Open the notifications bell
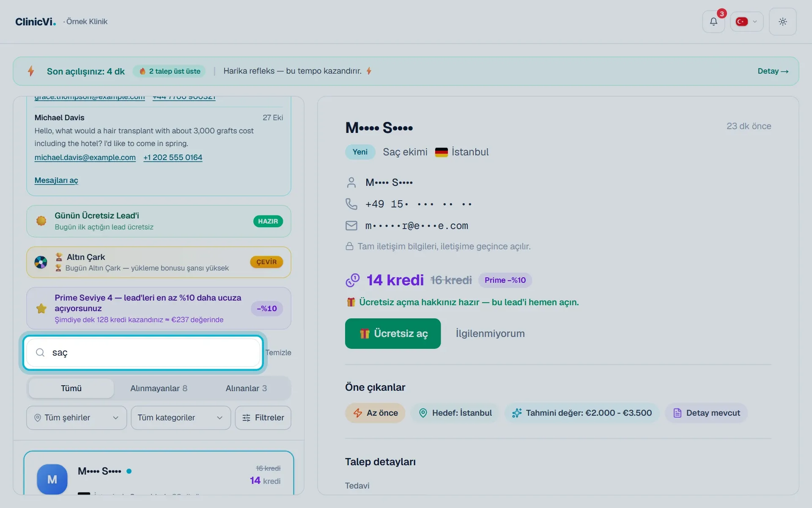The width and height of the screenshot is (812, 508). tap(713, 22)
